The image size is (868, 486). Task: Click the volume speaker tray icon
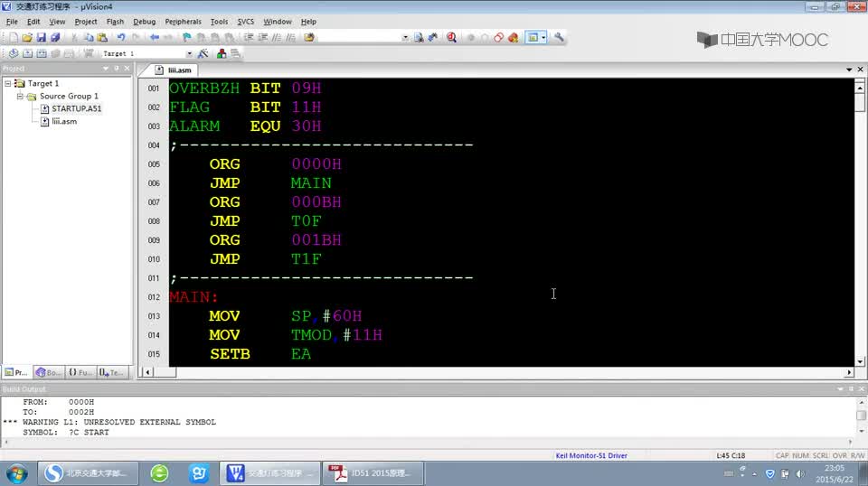[x=800, y=474]
